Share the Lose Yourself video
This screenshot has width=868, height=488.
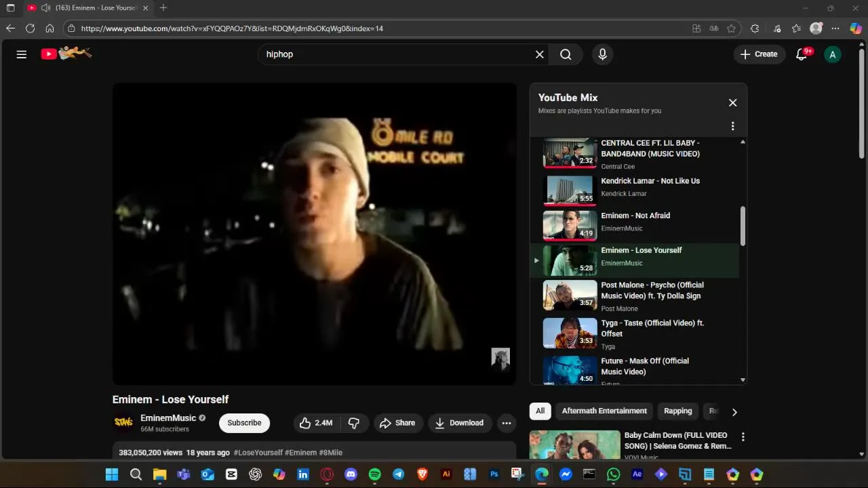[397, 423]
